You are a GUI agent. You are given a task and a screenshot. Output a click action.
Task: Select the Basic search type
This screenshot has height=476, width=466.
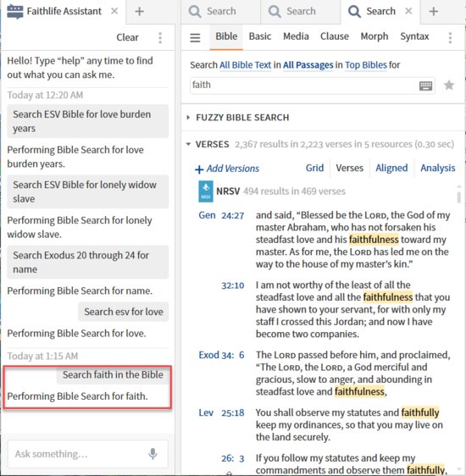click(x=260, y=36)
